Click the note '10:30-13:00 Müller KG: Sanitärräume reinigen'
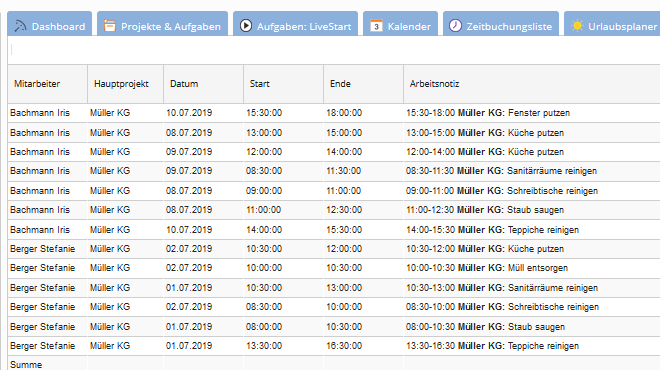Screen dimensions: 660x370 coord(502,288)
